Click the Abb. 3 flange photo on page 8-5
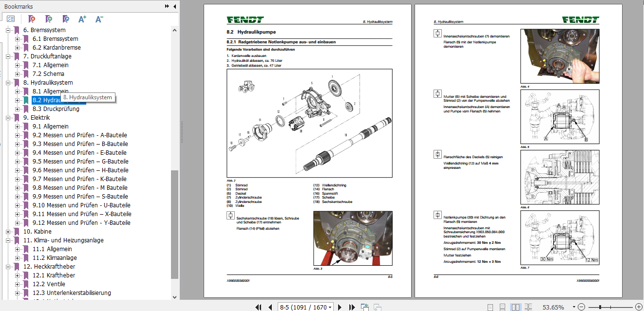 353,238
